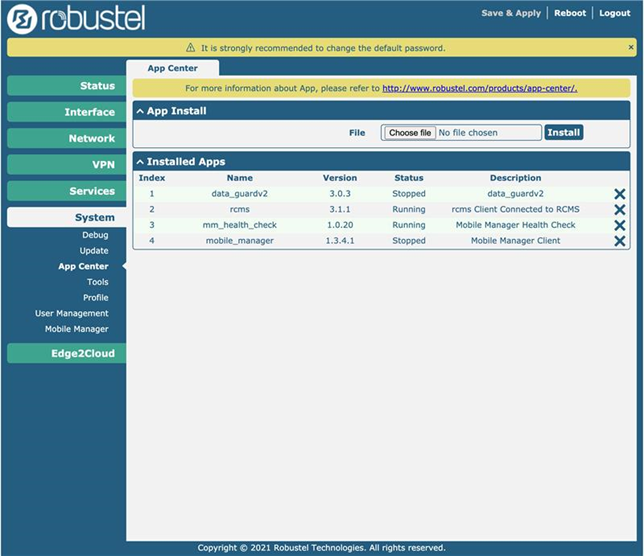Viewport: 644px width, 556px height.
Task: Select the data_guardv2 name cell
Action: (x=239, y=194)
